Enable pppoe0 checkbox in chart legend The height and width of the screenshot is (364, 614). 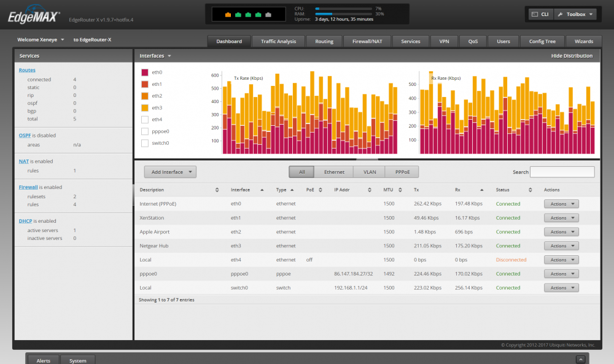(145, 131)
